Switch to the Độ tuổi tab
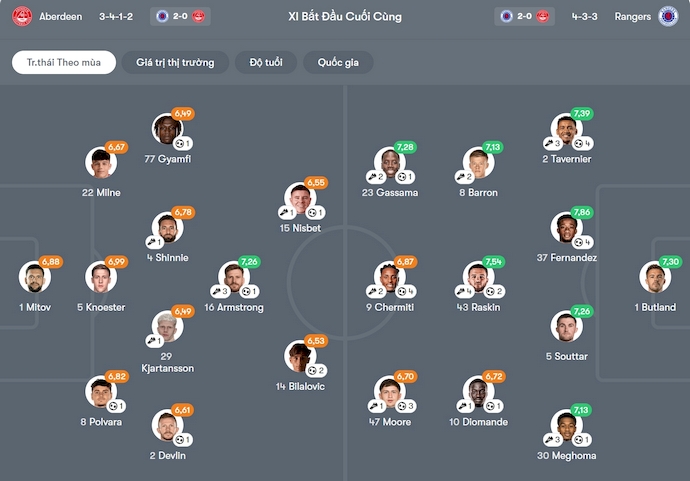Image resolution: width=690 pixels, height=481 pixels. point(265,62)
